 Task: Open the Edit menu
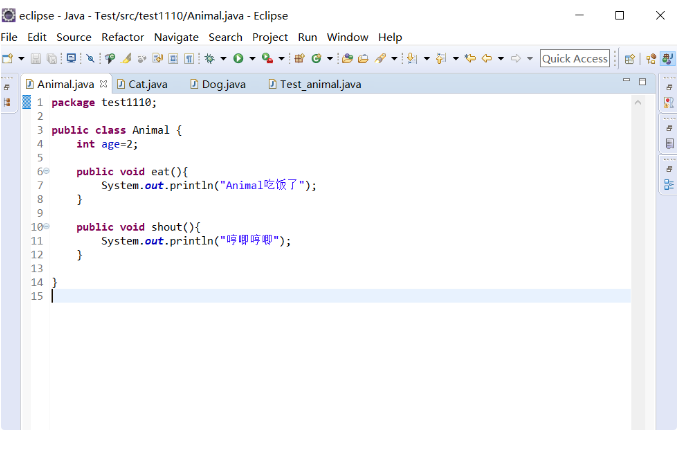pyautogui.click(x=37, y=37)
